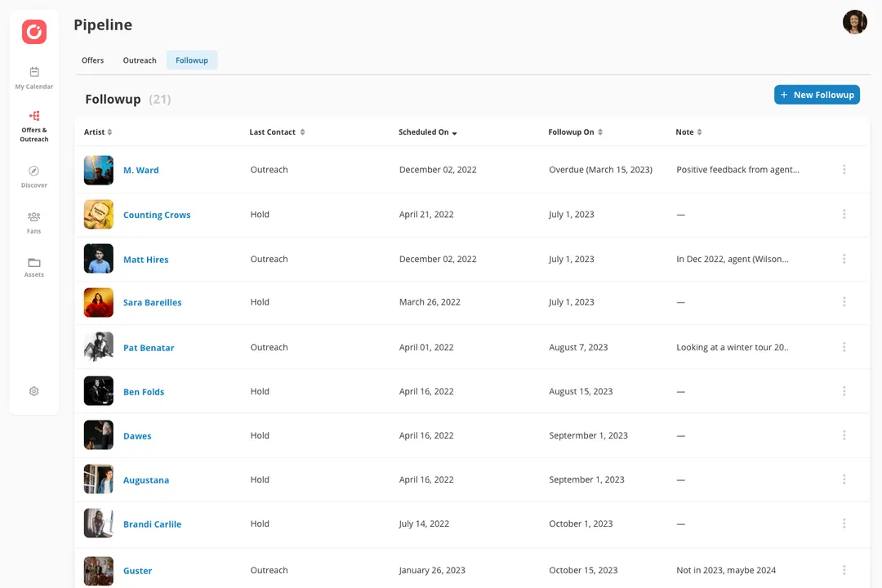Click Pat Benatar's artist thumbnail
Viewport: 882px width, 588px height.
click(x=99, y=346)
